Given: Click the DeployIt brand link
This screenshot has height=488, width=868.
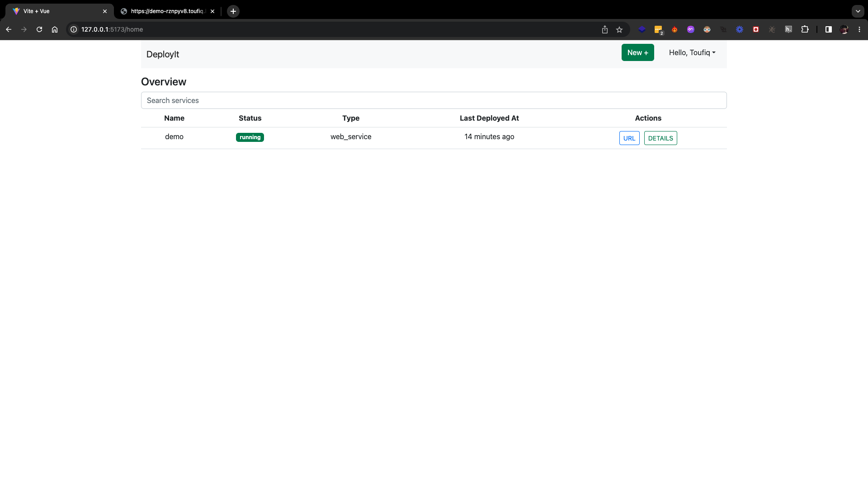Looking at the screenshot, I should click(x=163, y=54).
